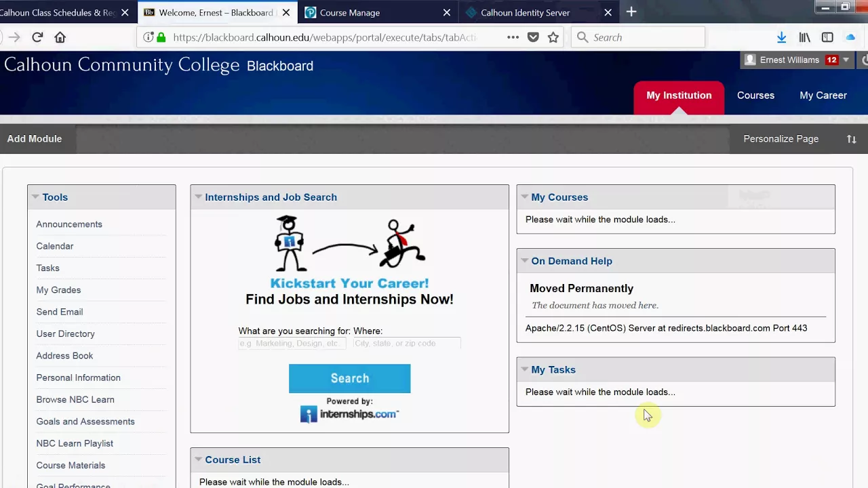Click the Ernest Williams user name

(789, 60)
